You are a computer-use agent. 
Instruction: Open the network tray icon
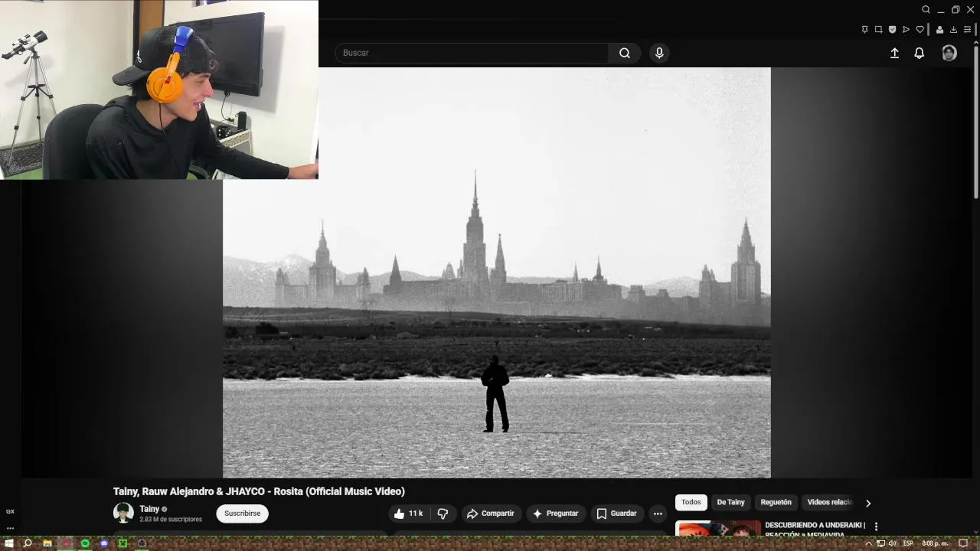point(880,543)
